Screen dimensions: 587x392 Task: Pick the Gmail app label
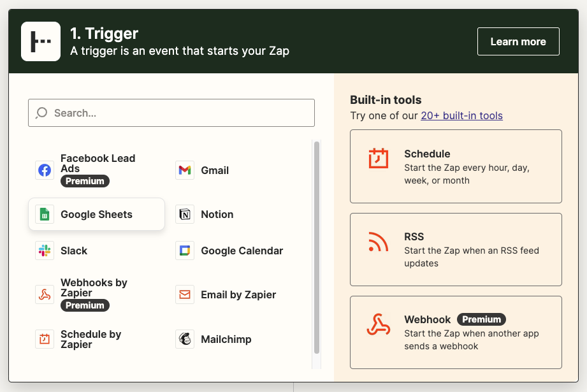(215, 170)
